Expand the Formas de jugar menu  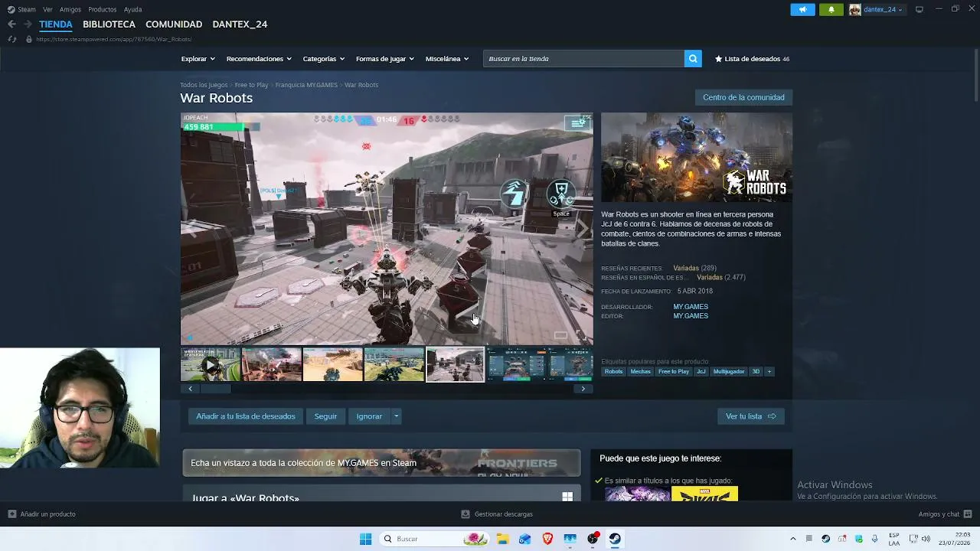tap(384, 59)
